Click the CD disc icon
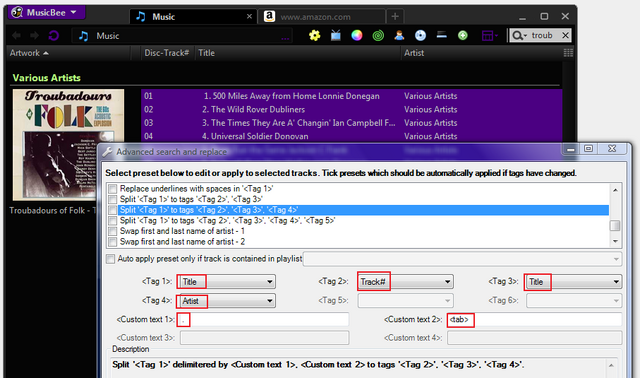This screenshot has height=378, width=640. coord(420,36)
